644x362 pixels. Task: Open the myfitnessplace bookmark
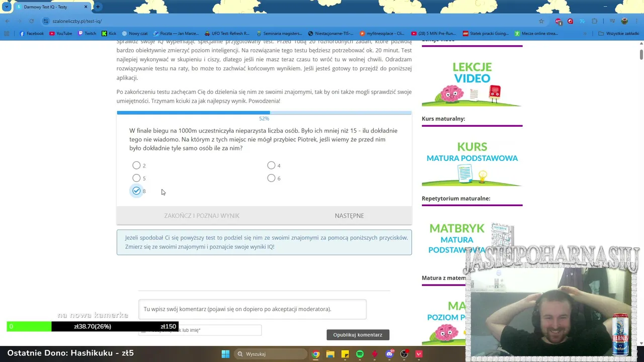coord(382,34)
